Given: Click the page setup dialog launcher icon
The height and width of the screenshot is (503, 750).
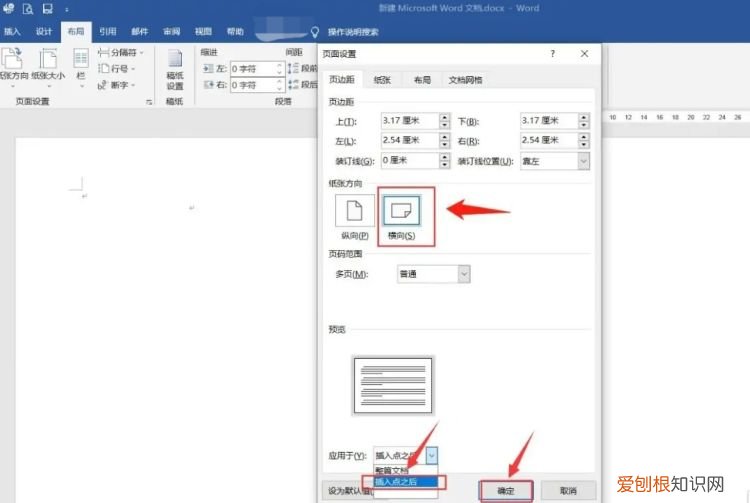Looking at the screenshot, I should 149,101.
